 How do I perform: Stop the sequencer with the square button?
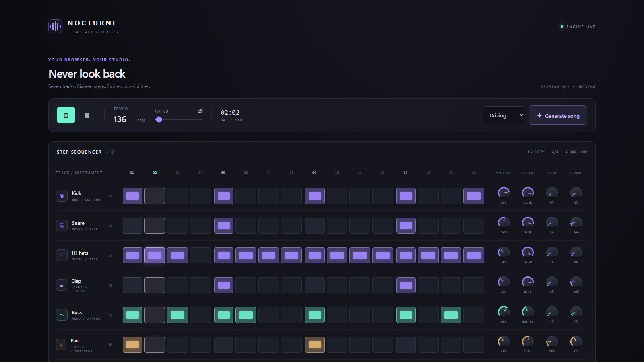click(87, 115)
